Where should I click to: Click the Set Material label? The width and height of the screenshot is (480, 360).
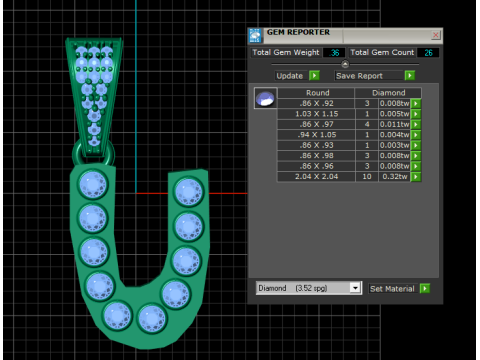[392, 289]
